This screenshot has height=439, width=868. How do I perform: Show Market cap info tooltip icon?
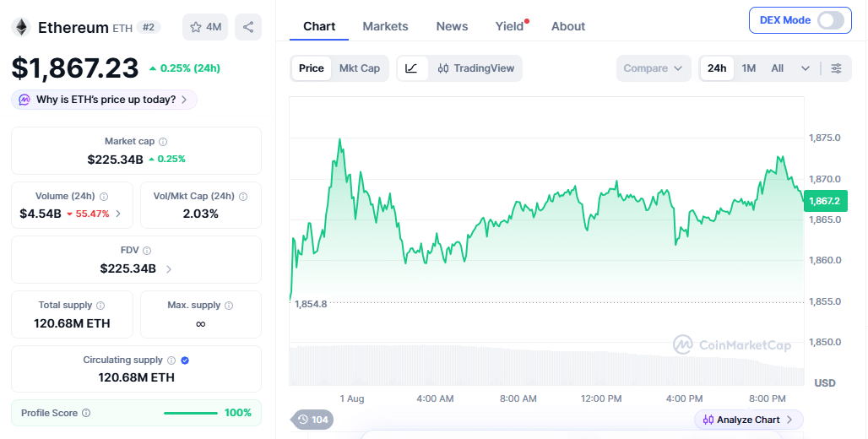(x=163, y=142)
